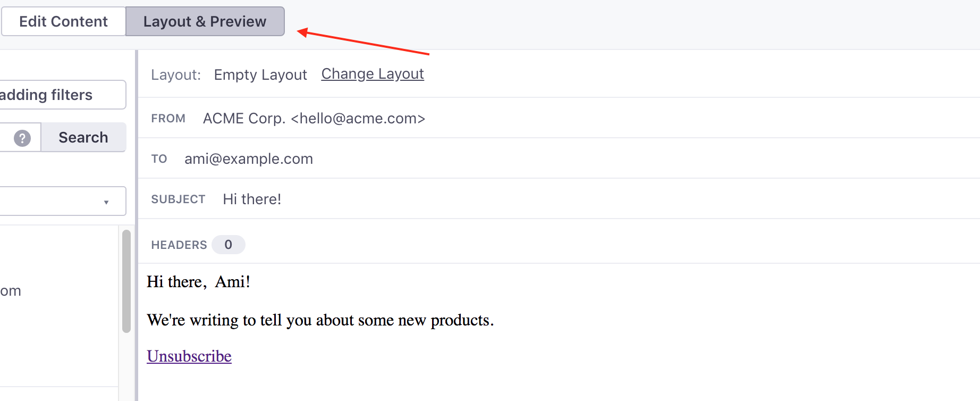Expand the HEADERS section label
Viewport: 980px width, 401px height.
pos(179,245)
